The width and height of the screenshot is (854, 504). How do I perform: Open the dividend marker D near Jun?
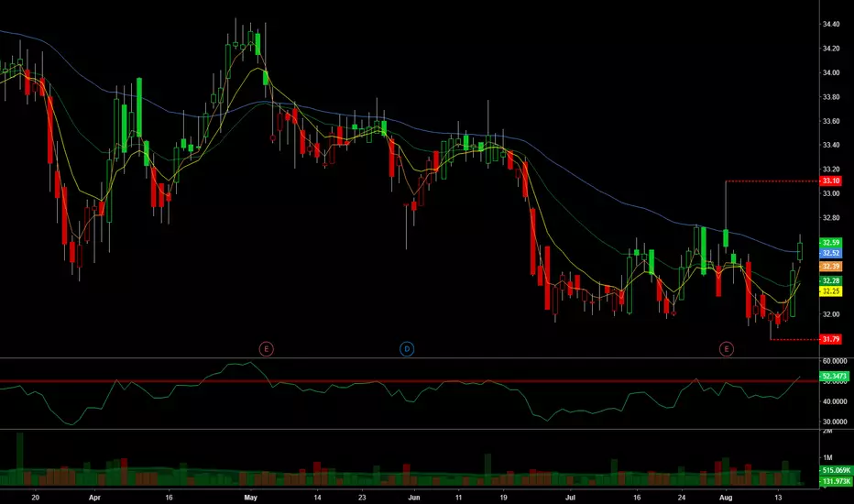point(407,349)
